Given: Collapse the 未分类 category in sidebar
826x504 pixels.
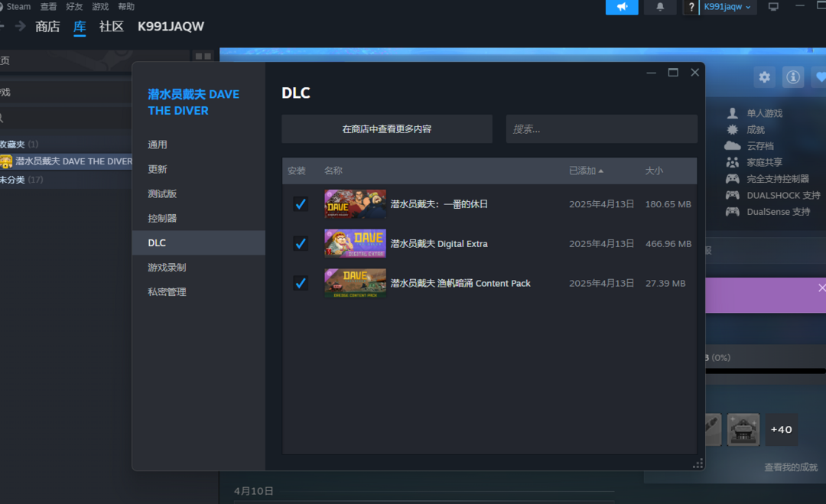Looking at the screenshot, I should (x=13, y=180).
